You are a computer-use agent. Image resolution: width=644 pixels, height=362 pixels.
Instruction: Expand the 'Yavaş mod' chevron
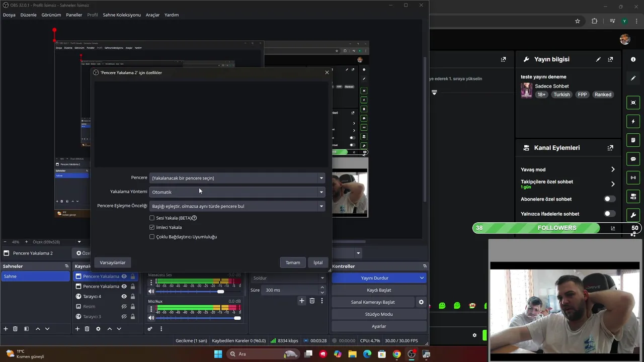pos(613,169)
